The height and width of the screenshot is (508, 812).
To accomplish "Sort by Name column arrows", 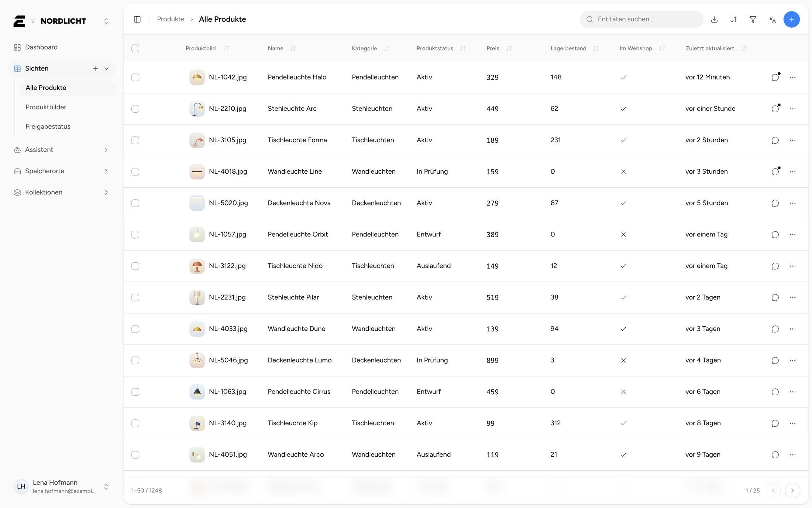I will pyautogui.click(x=293, y=48).
